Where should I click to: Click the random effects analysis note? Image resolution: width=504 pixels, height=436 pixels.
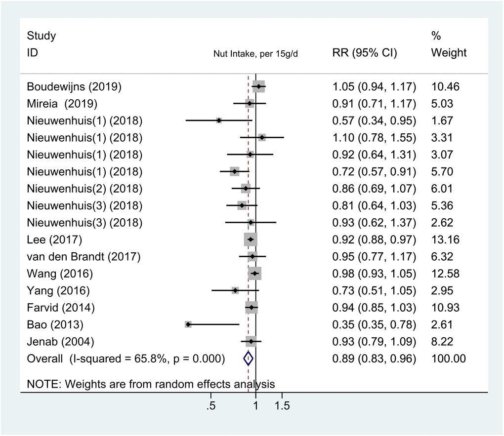point(151,383)
